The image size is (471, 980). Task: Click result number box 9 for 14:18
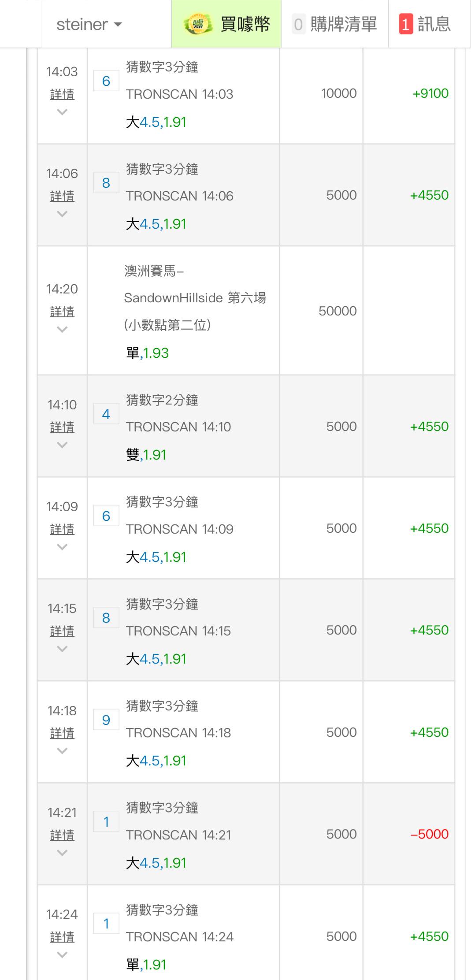106,720
